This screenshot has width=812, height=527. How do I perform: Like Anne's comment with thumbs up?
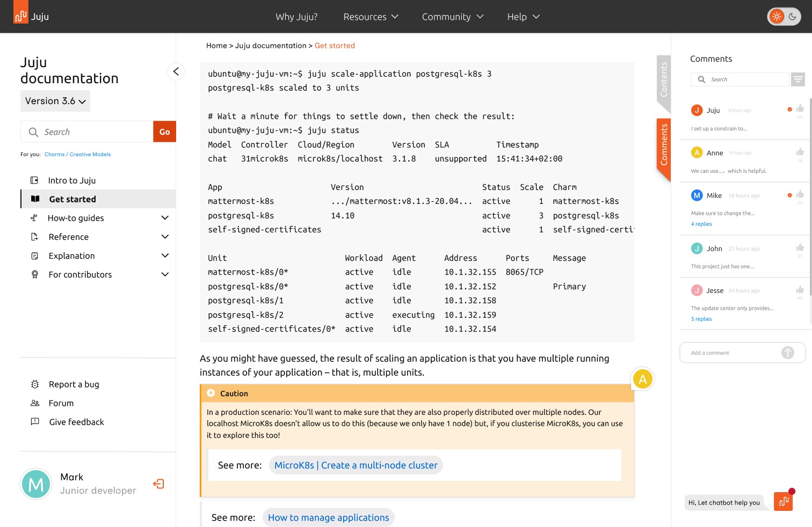click(x=800, y=152)
